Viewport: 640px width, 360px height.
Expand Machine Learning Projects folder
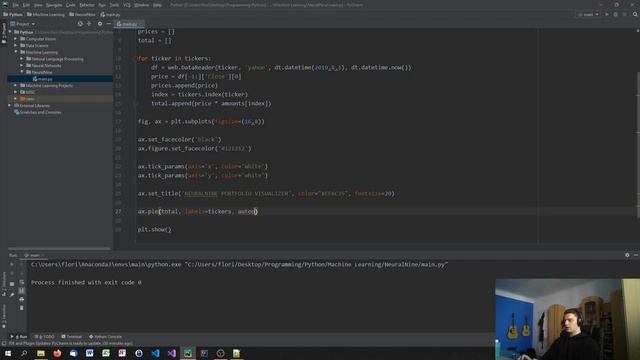[x=16, y=85]
